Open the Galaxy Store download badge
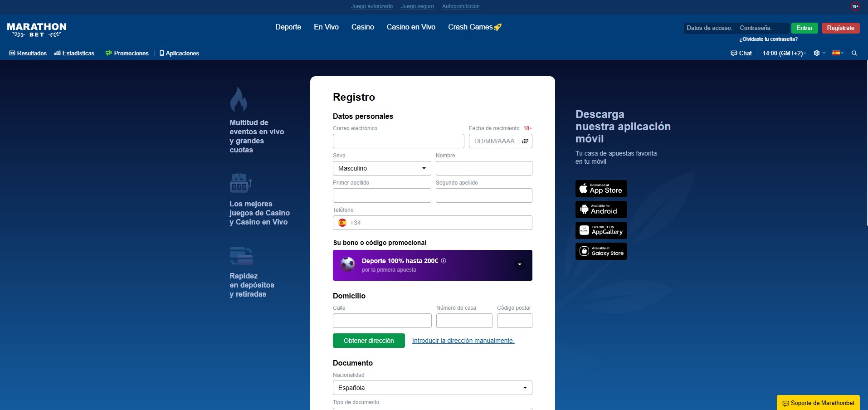 click(x=601, y=251)
